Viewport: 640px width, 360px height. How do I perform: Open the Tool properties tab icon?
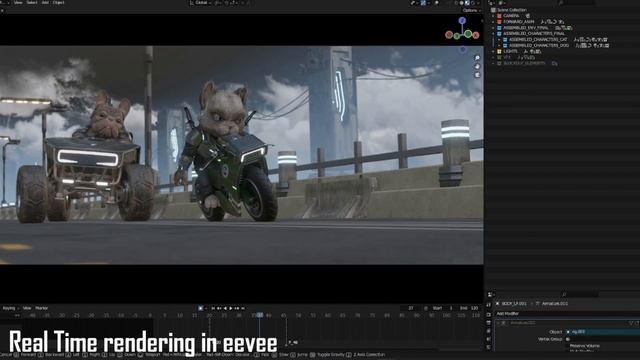point(489,305)
